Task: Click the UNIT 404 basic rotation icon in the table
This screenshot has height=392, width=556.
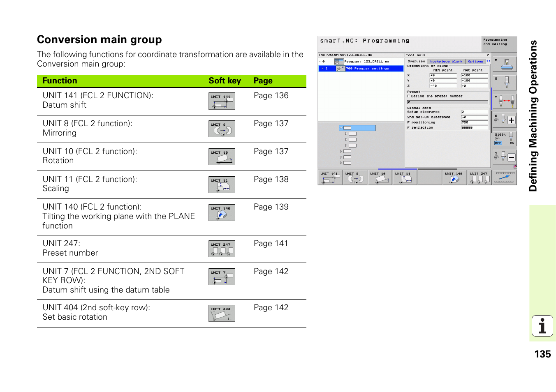Action: (222, 313)
